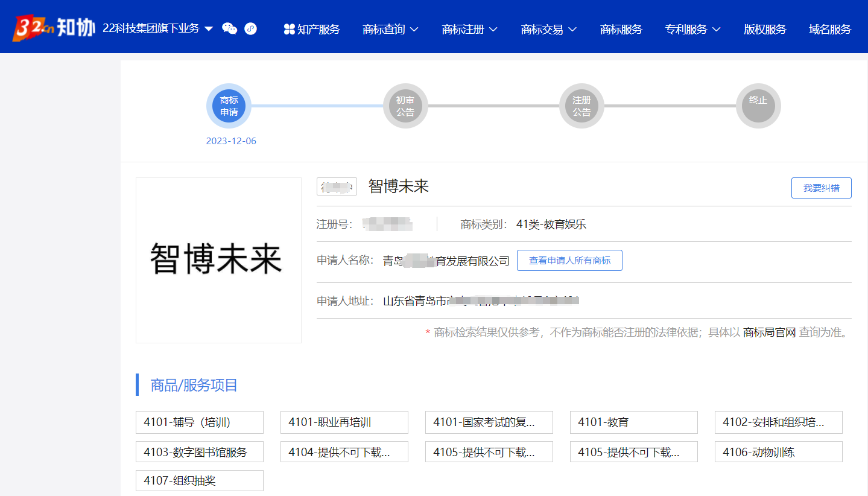
Task: Click the 32.cn 知协 logo
Action: [x=54, y=28]
